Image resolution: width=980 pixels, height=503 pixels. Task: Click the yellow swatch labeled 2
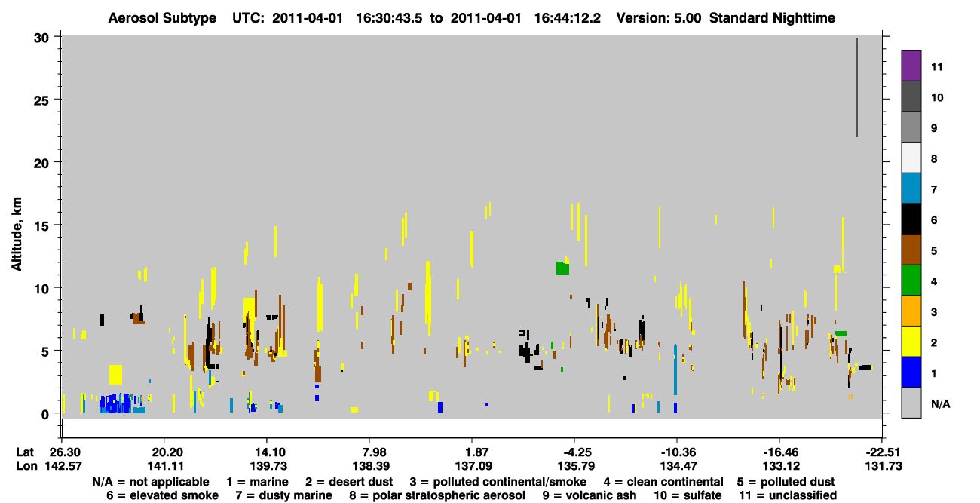[911, 342]
